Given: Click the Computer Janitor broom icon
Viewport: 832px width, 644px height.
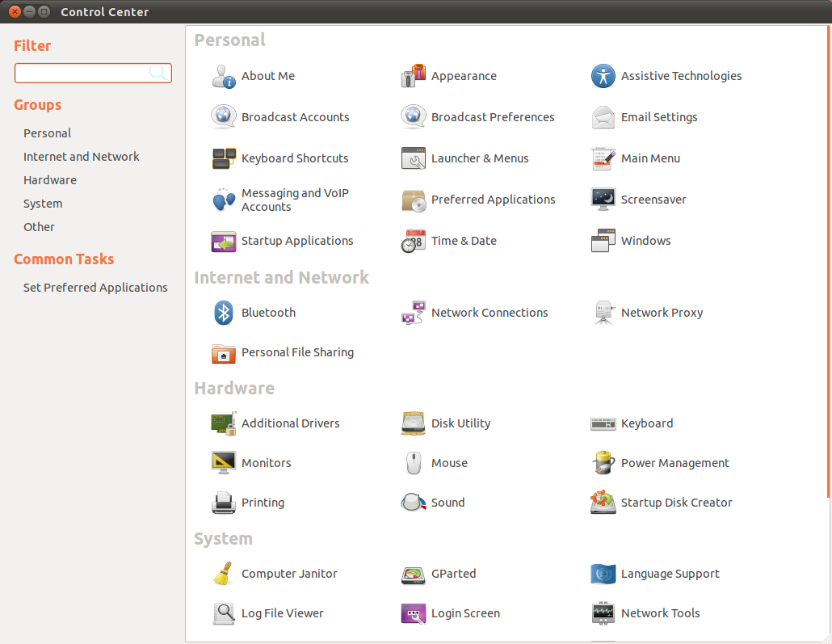Looking at the screenshot, I should coord(224,574).
